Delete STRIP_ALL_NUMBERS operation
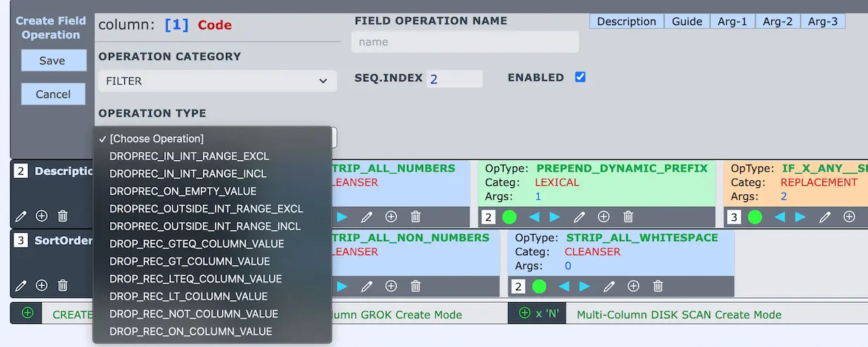Screen dimensions: 868x347 click(x=415, y=217)
